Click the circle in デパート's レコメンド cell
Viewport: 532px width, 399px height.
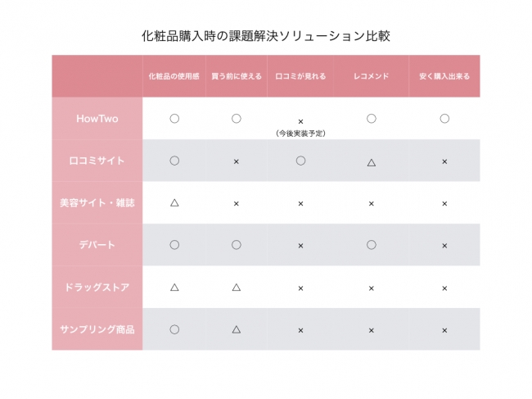click(x=371, y=244)
